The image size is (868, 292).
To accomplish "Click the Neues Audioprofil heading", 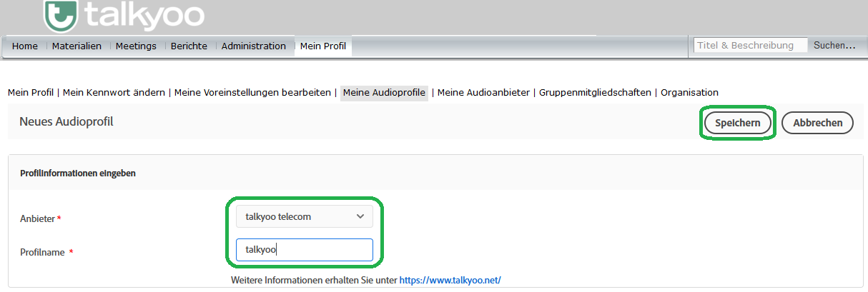I will [66, 122].
